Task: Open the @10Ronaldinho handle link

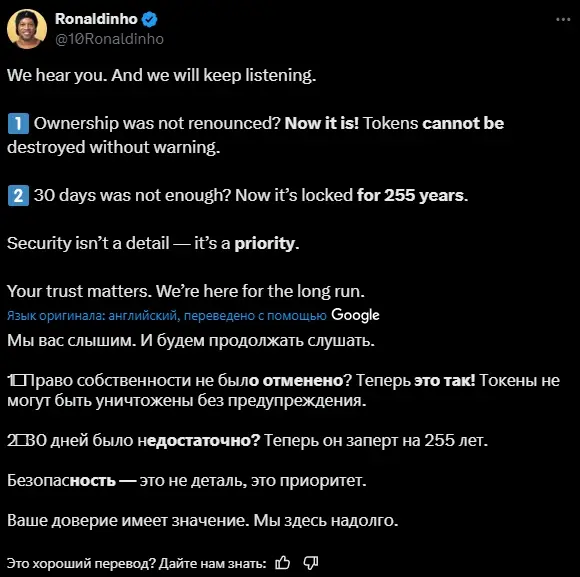Action: (x=109, y=39)
